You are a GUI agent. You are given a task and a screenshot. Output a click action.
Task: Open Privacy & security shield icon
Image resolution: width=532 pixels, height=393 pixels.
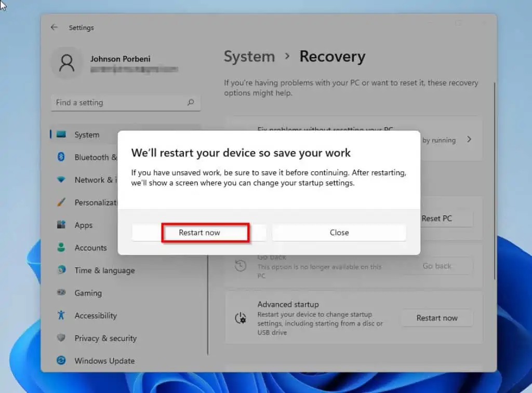point(61,338)
